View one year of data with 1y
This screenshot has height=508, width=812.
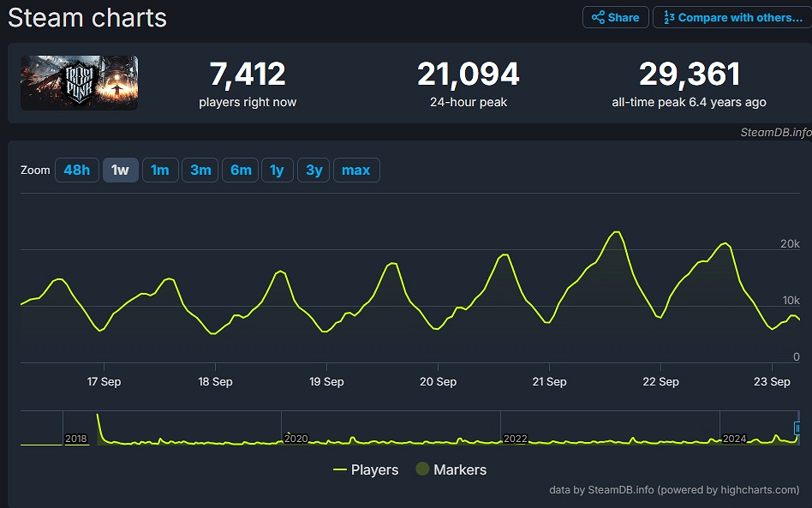tap(278, 170)
